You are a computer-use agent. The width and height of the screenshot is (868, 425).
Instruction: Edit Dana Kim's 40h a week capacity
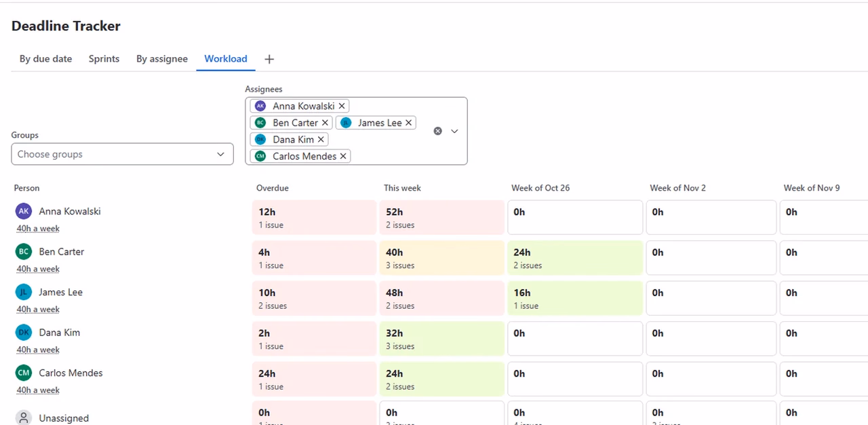point(38,350)
